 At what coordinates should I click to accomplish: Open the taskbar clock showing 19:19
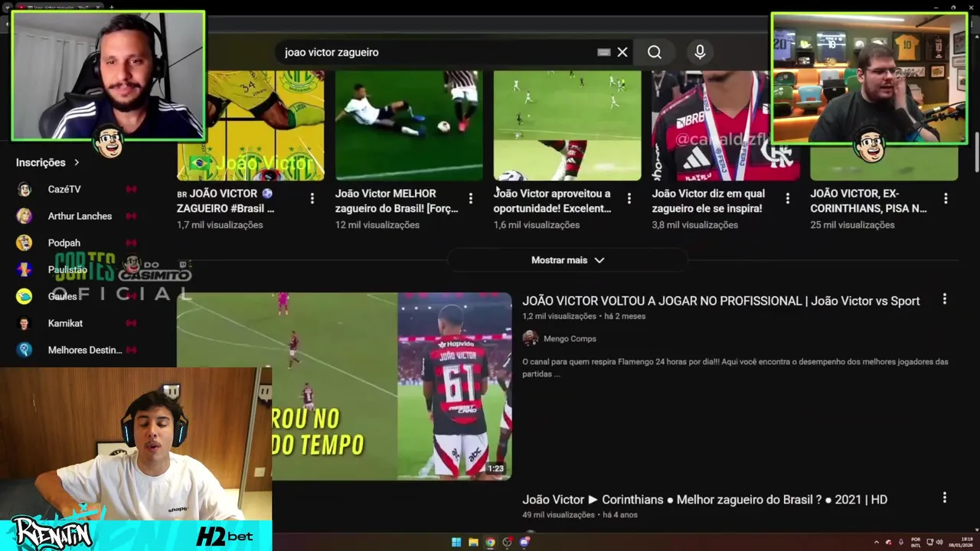tap(960, 542)
